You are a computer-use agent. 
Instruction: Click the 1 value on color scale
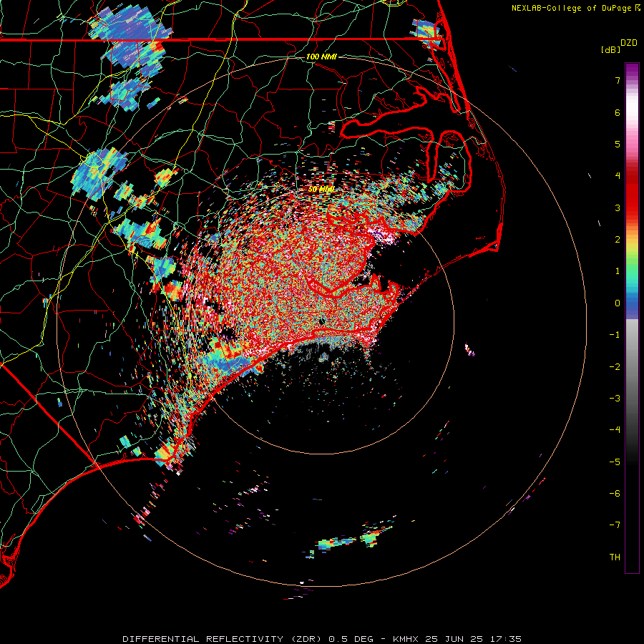click(x=618, y=271)
